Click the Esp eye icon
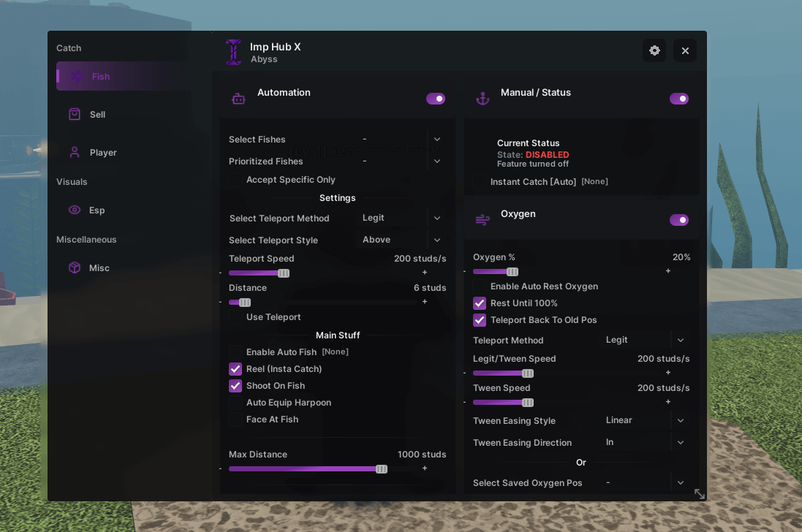This screenshot has height=532, width=802. tap(75, 210)
